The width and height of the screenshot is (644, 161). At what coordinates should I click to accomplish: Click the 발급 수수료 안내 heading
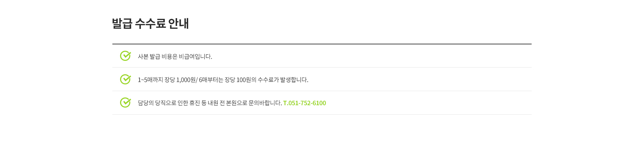(150, 24)
